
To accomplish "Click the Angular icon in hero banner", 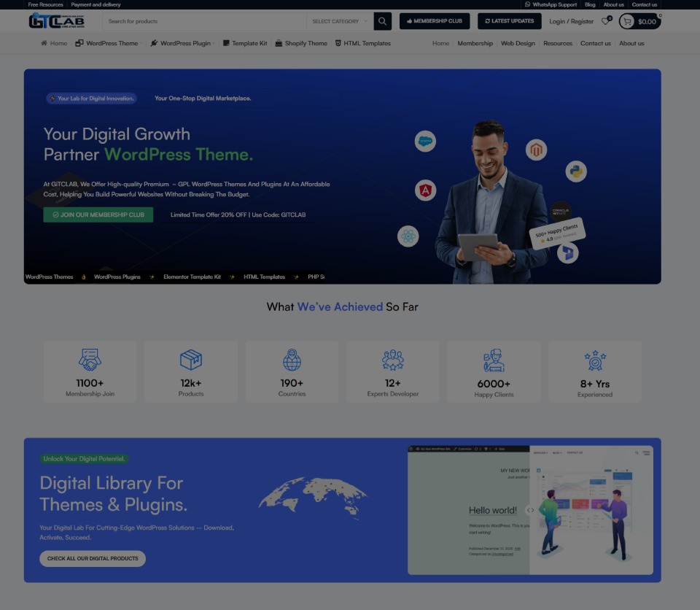I will pos(426,190).
